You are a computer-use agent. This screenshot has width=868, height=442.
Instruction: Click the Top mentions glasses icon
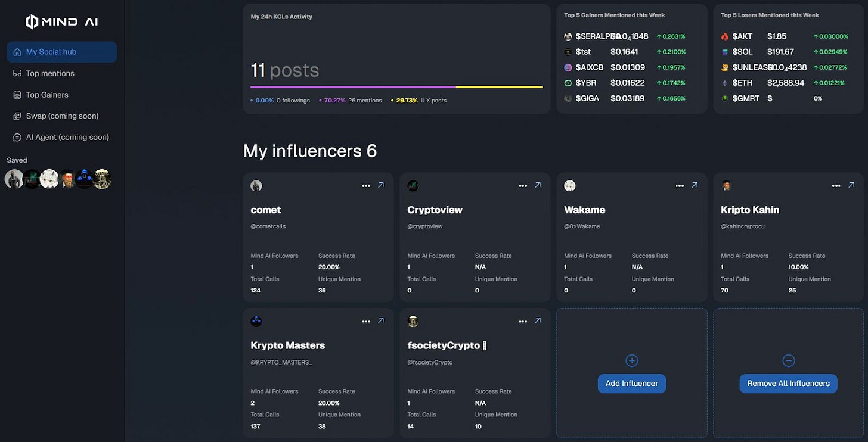(17, 73)
